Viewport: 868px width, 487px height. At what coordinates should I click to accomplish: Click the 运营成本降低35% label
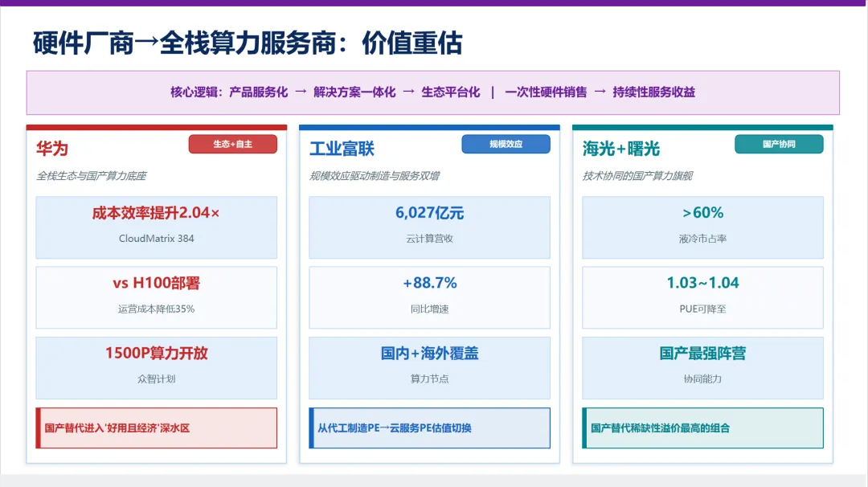(156, 309)
